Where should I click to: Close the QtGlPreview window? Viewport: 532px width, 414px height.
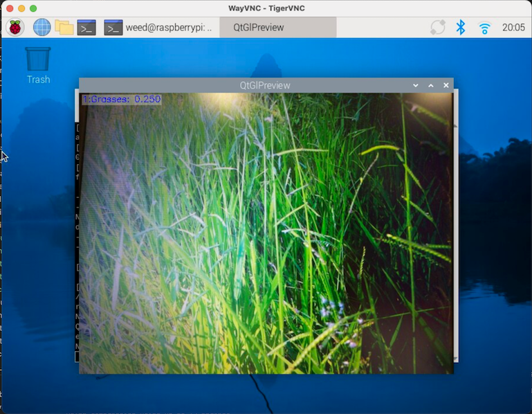pyautogui.click(x=446, y=85)
